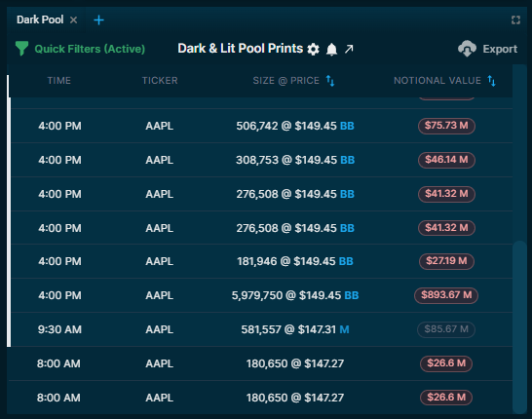Select the $75.73 M notional badge
Image resolution: width=532 pixels, height=419 pixels.
[x=446, y=126]
